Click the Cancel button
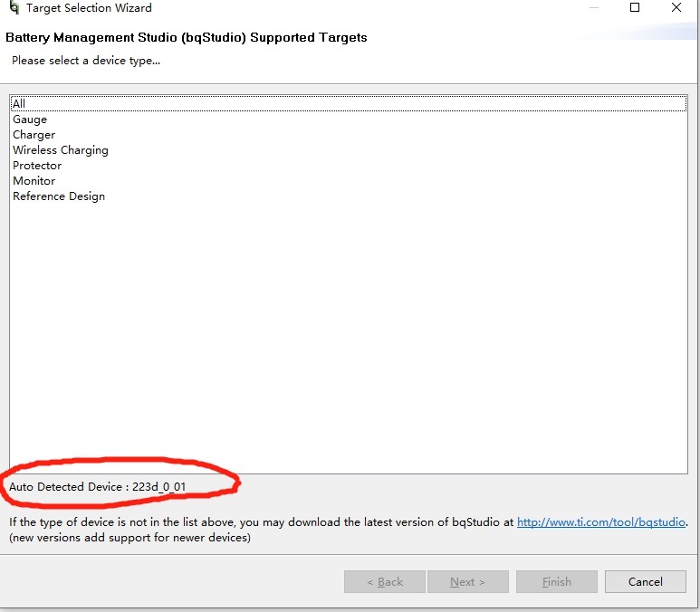Image resolution: width=700 pixels, height=612 pixels. tap(645, 581)
